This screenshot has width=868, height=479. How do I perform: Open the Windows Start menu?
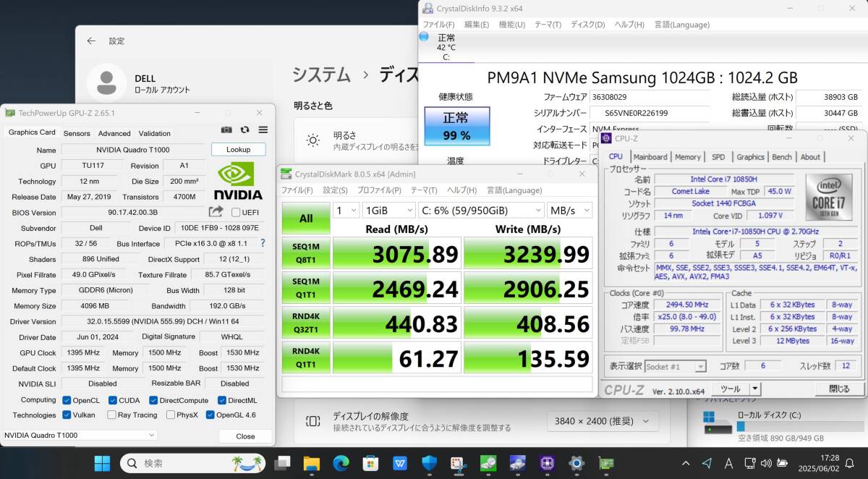coord(102,463)
